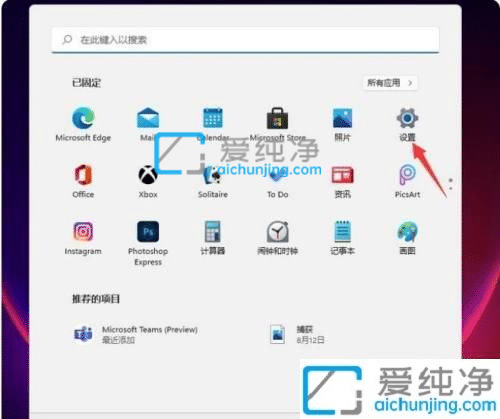Open the Xbox app
This screenshot has width=500, height=419.
(148, 181)
